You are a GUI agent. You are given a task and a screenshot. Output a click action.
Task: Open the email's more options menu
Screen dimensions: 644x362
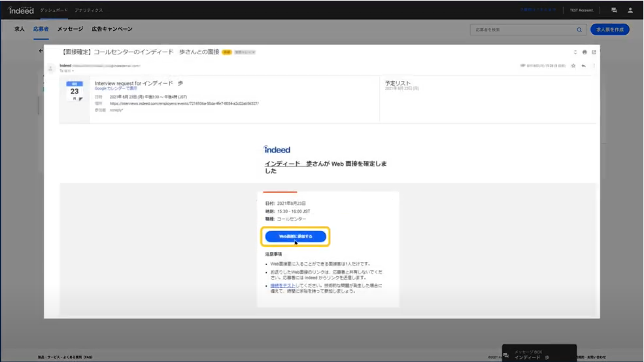pos(594,66)
